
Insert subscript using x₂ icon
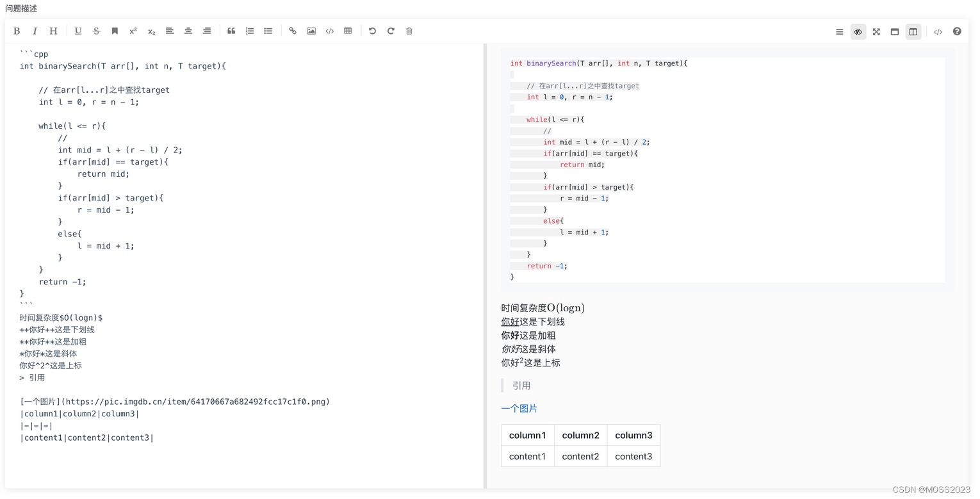pos(152,31)
